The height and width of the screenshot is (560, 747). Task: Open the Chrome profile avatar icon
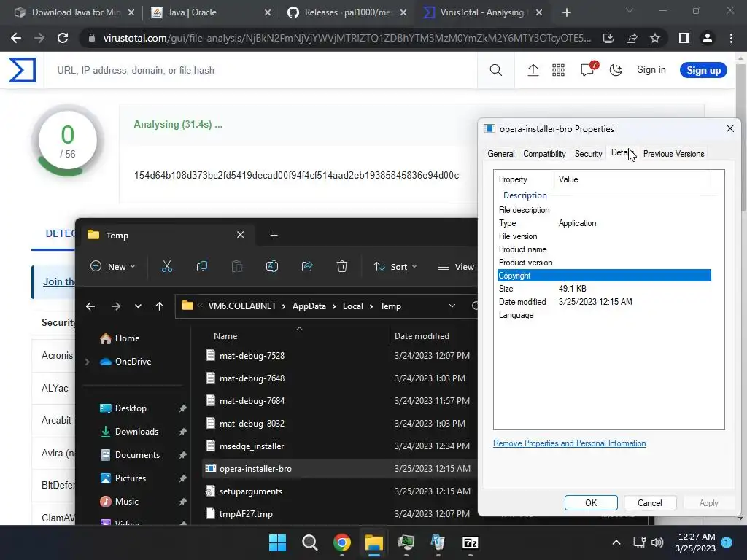coord(708,38)
